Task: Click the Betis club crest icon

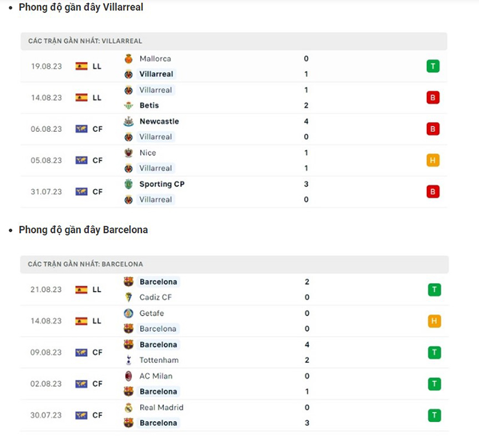Action: (128, 105)
